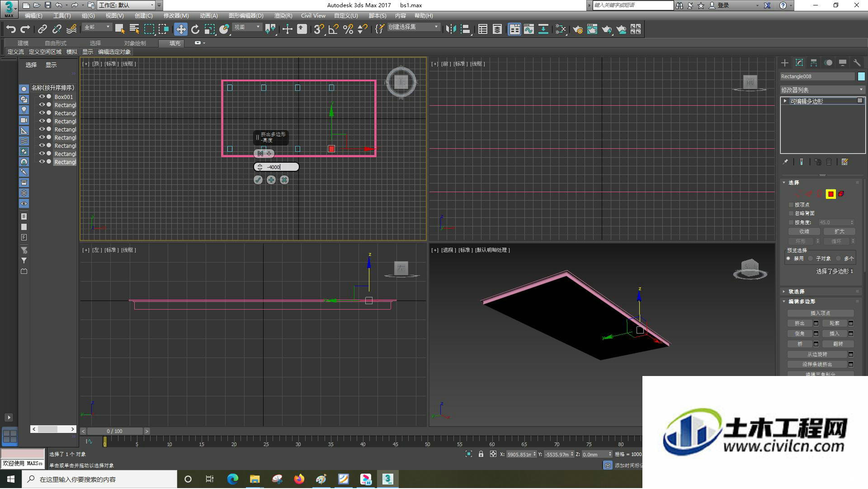868x489 pixels.
Task: Open the 工作区: 默认 workspace dropdown
Action: coord(127,5)
